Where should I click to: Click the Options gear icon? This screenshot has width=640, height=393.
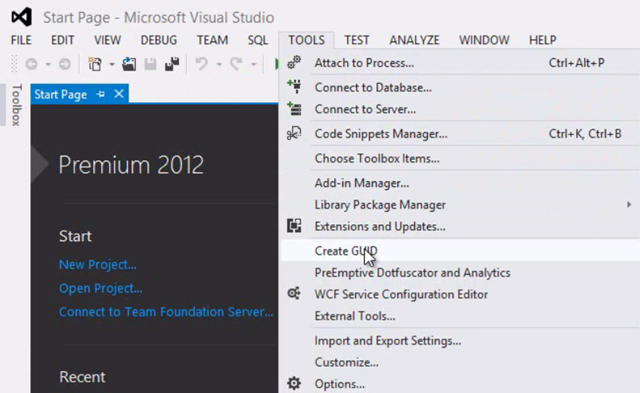pos(294,383)
